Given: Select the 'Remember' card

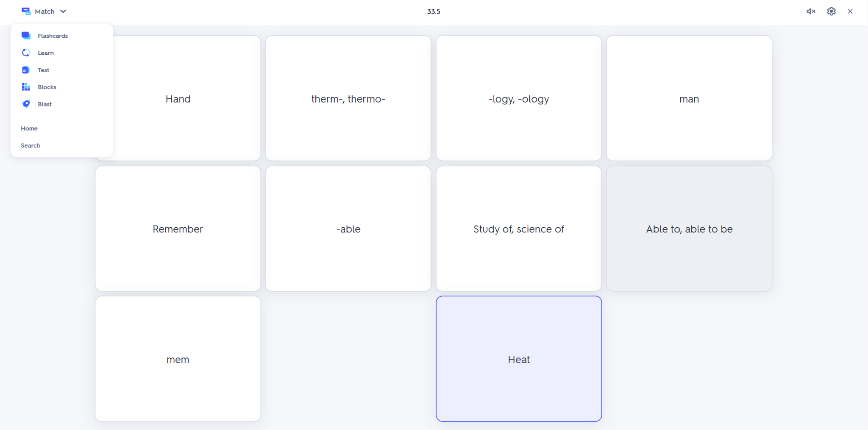Looking at the screenshot, I should (x=178, y=229).
